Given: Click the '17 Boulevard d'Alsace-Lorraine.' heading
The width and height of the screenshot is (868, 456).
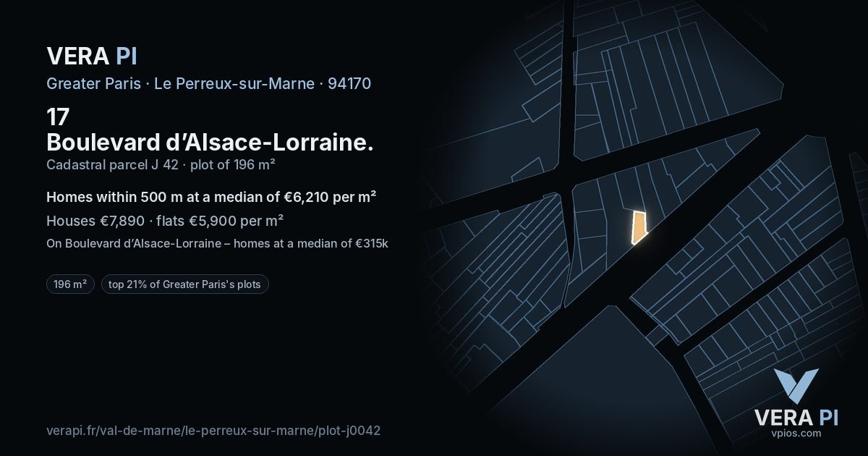Looking at the screenshot, I should pos(210,129).
